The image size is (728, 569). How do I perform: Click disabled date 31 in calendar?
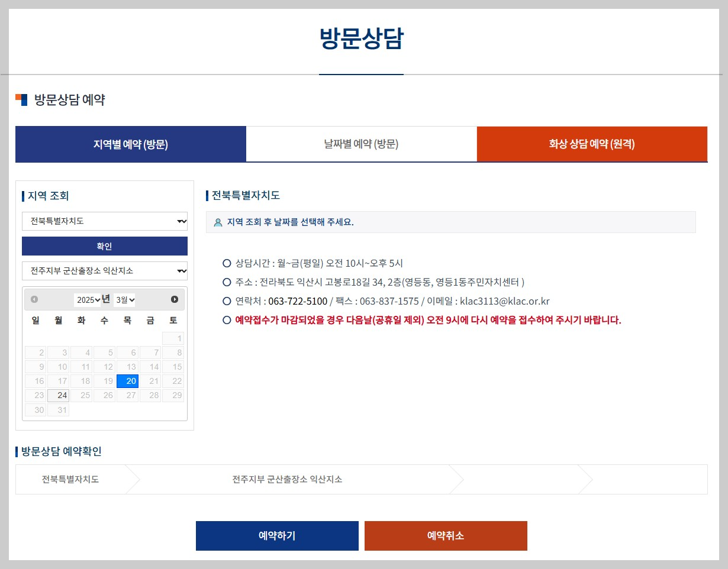coord(58,409)
